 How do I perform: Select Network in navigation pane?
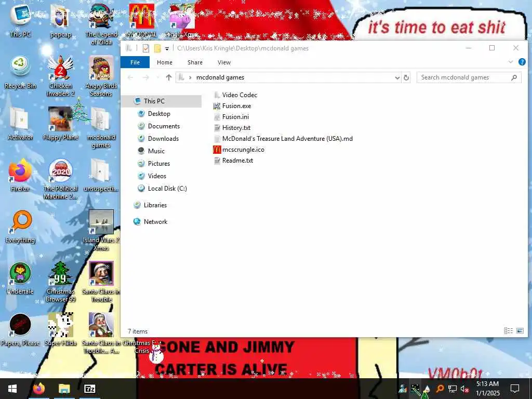point(155,222)
